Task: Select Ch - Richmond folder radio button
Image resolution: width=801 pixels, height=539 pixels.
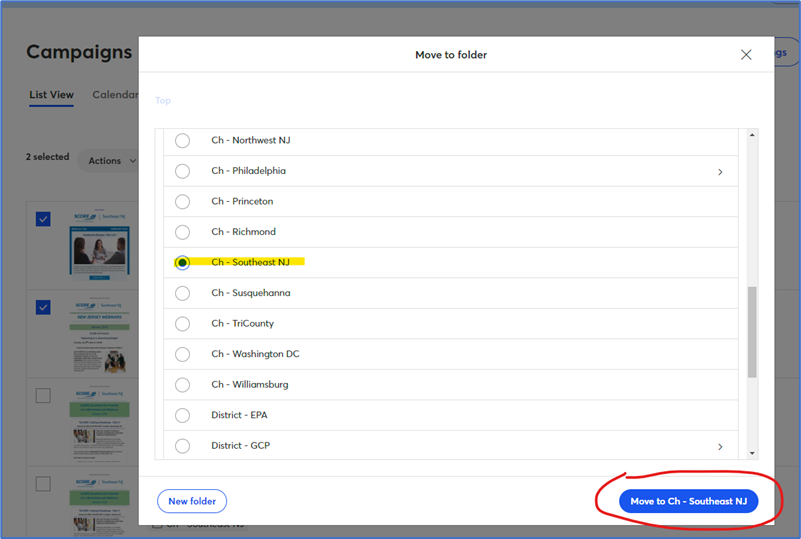Action: (x=182, y=232)
